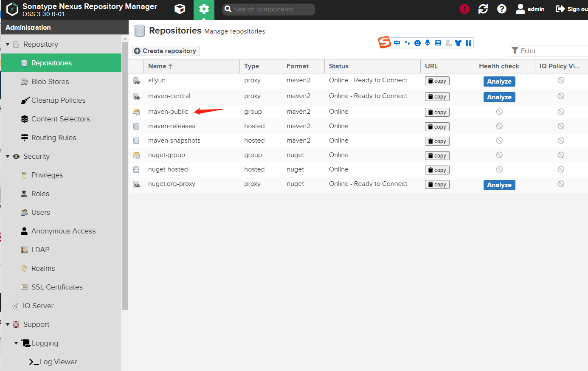Analyze the nuget.org-proxy repository health

pos(499,185)
